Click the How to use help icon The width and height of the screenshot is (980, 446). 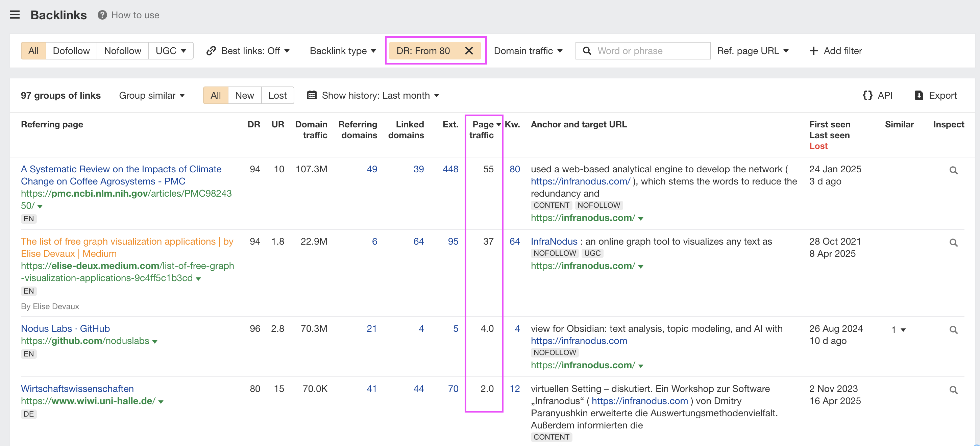(x=102, y=15)
